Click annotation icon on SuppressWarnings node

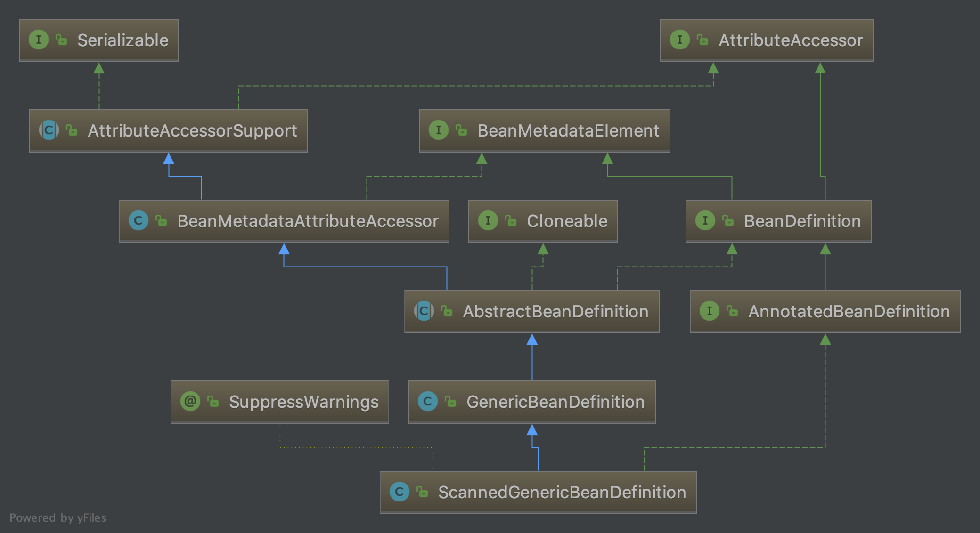click(190, 401)
